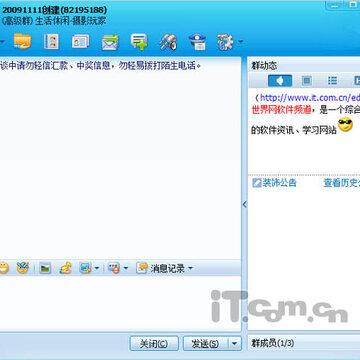
Task: Open the search binoculars icon in the toolbar
Action: 168,42
